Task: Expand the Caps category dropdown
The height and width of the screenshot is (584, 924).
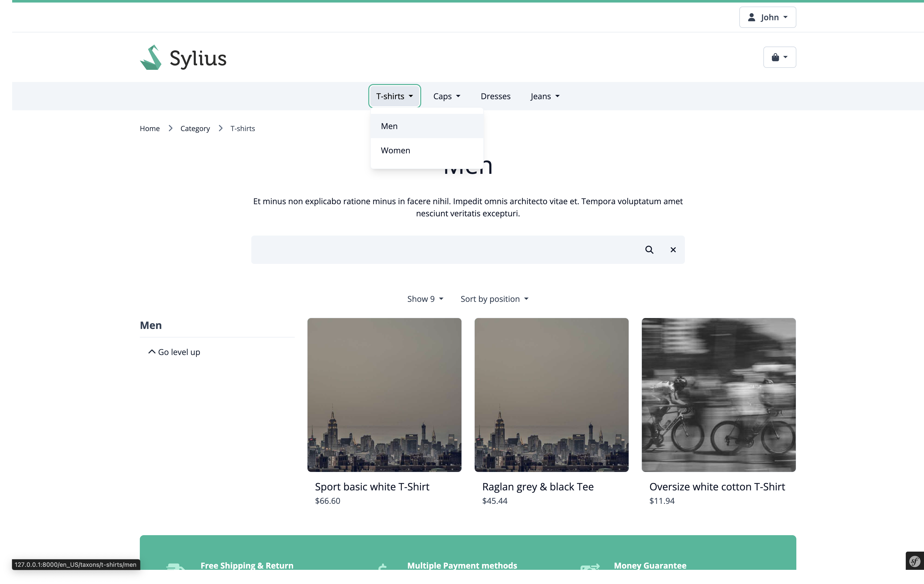Action: (x=446, y=96)
